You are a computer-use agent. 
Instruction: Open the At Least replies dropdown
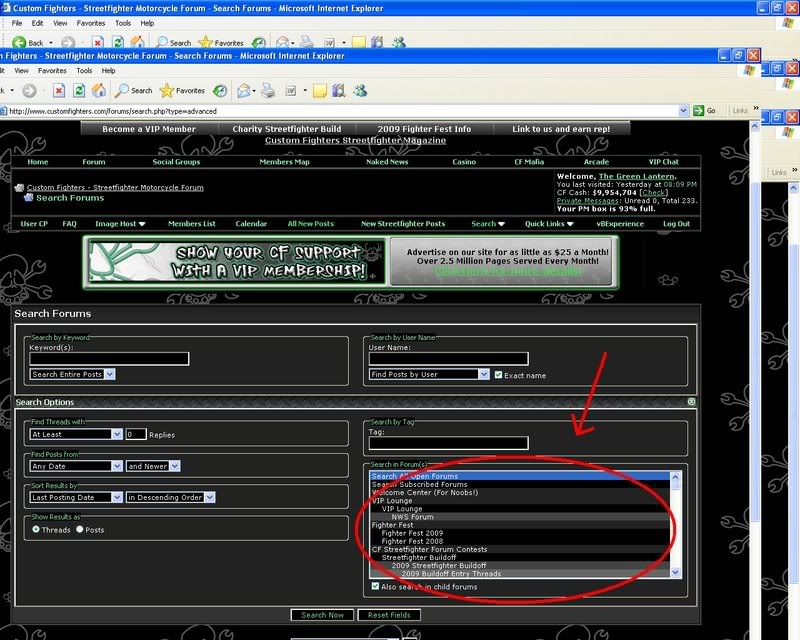click(76, 434)
